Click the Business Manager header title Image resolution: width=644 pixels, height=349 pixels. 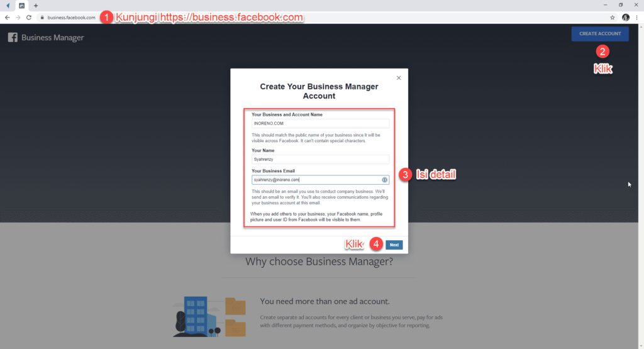click(x=52, y=38)
